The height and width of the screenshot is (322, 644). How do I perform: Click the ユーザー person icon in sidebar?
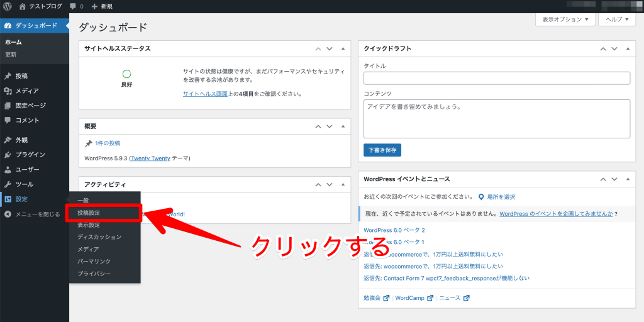8,170
